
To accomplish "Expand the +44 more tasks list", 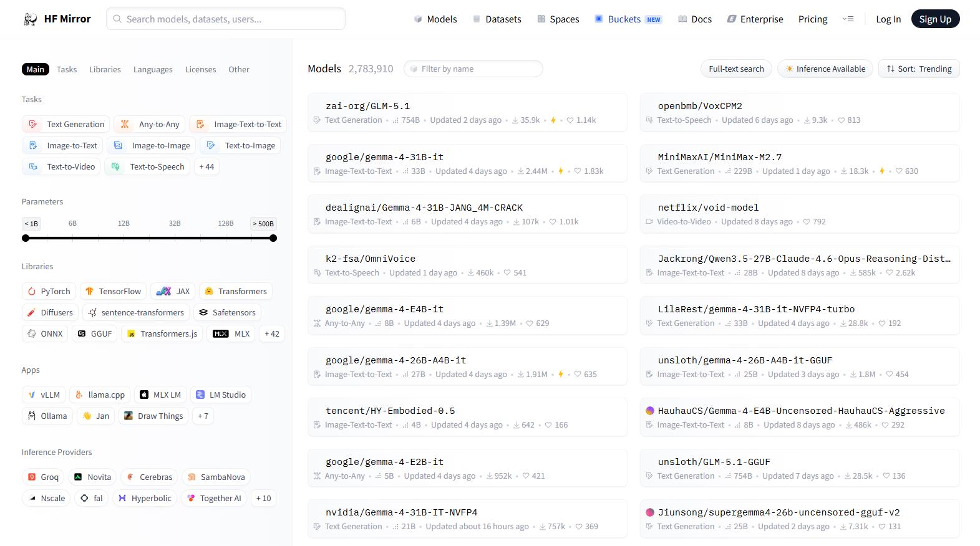I will [x=206, y=166].
